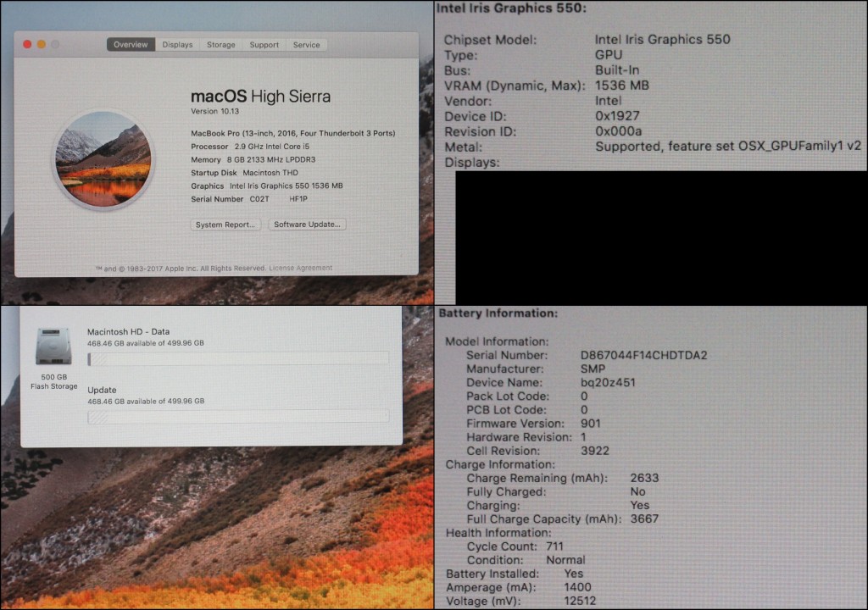Select the 2.9 GHz Intel Core i5 text
The width and height of the screenshot is (868, 610).
tap(272, 147)
